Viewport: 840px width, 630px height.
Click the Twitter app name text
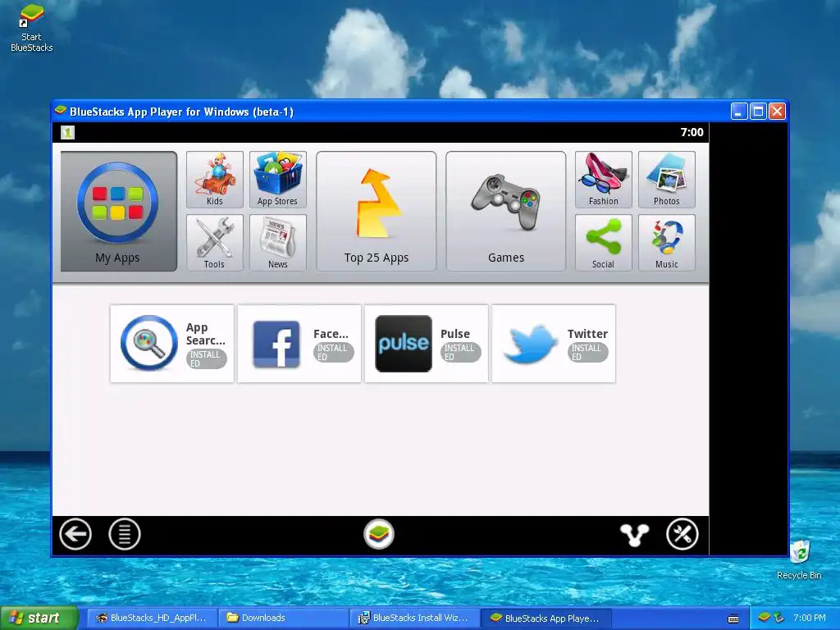pyautogui.click(x=587, y=334)
